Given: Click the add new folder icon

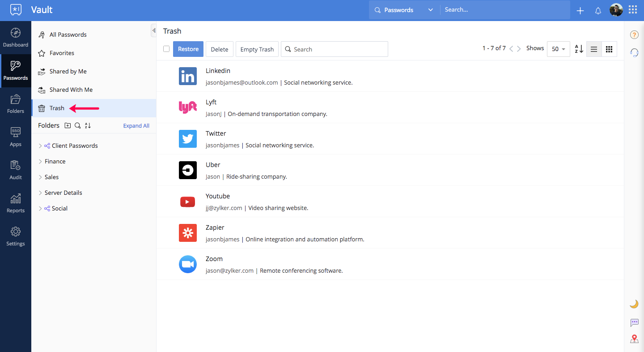Looking at the screenshot, I should tap(68, 126).
